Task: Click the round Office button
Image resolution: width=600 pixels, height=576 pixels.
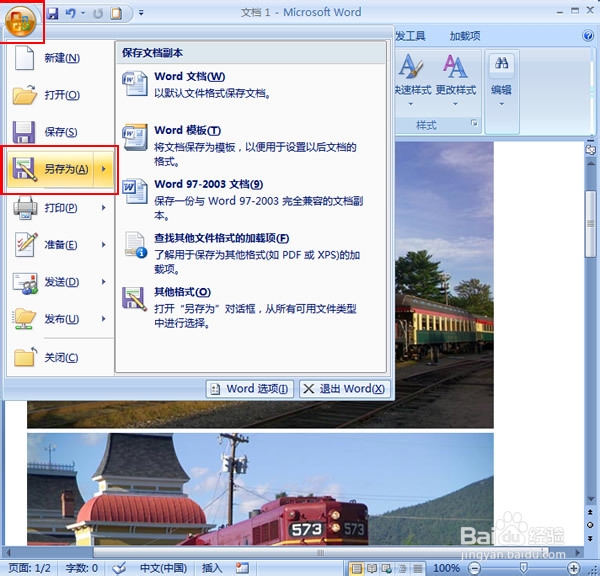Action: pos(20,21)
